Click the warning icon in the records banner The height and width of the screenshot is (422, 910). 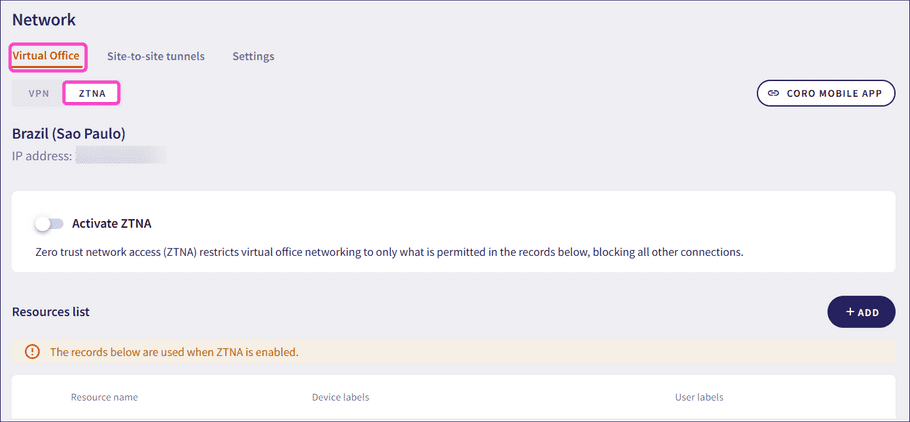[32, 352]
